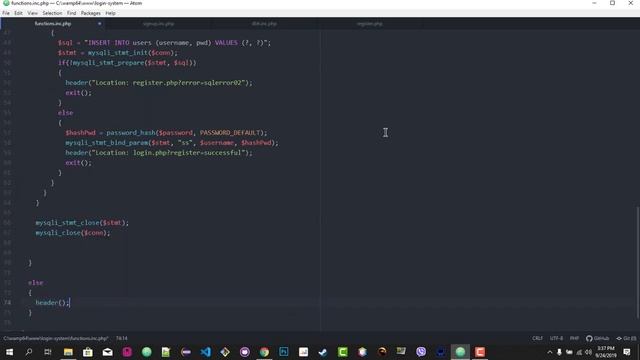The height and width of the screenshot is (360, 640).
Task: Click the mysqli_close($conn) line
Action: click(x=73, y=233)
